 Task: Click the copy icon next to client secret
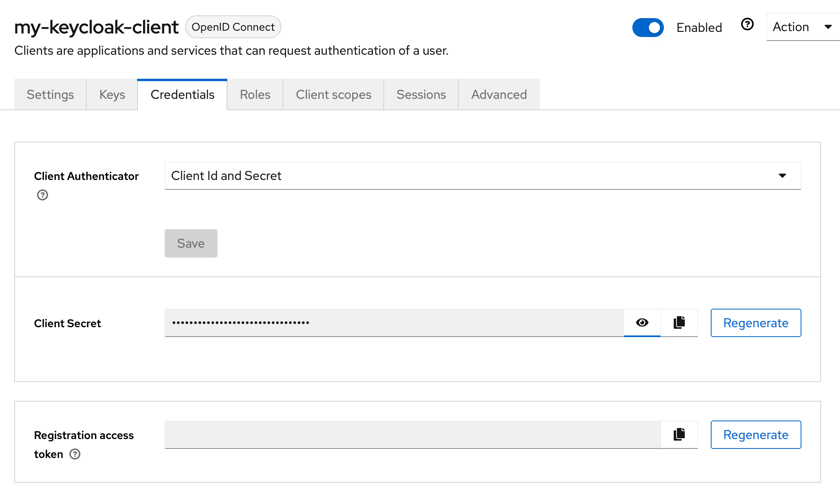pos(679,322)
